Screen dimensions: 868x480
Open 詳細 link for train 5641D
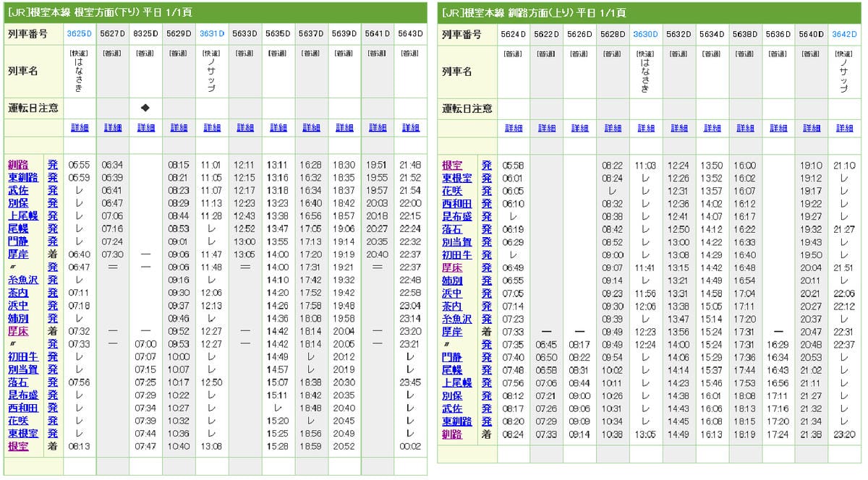point(378,128)
